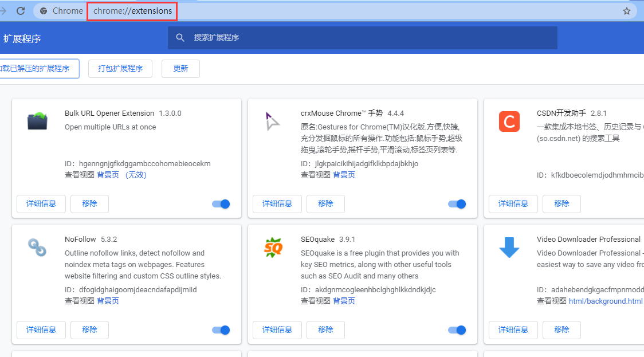Click the NoFollow chain-link extension icon
644x357 pixels.
37,247
